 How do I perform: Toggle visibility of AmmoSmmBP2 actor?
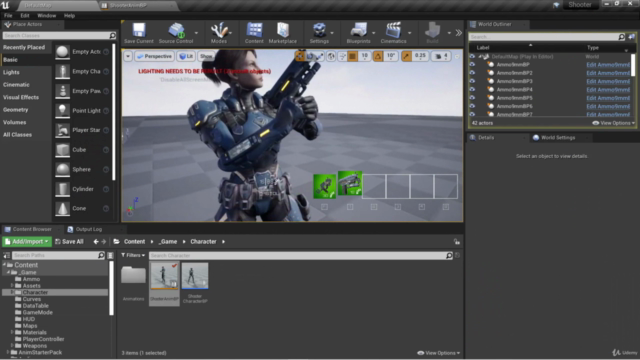click(472, 73)
